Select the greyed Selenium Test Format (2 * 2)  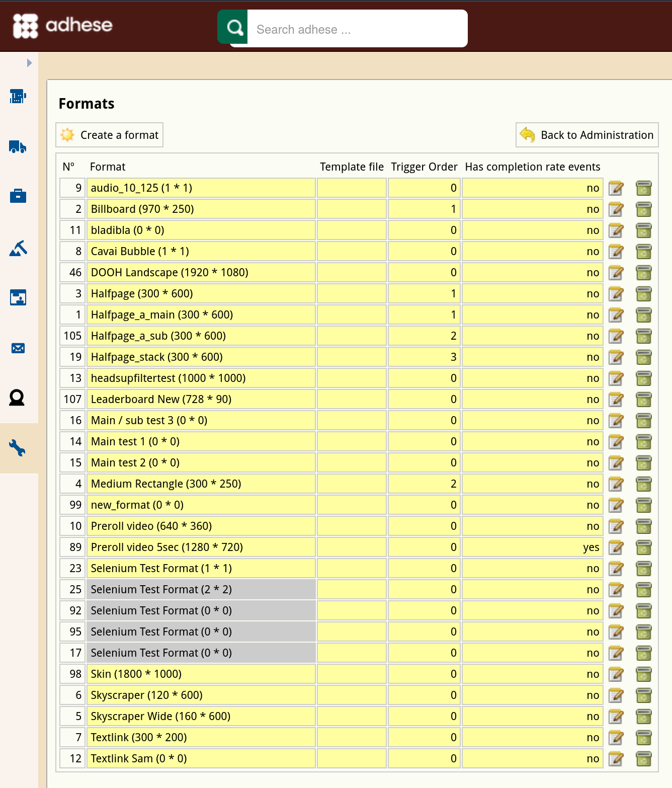[x=161, y=590]
